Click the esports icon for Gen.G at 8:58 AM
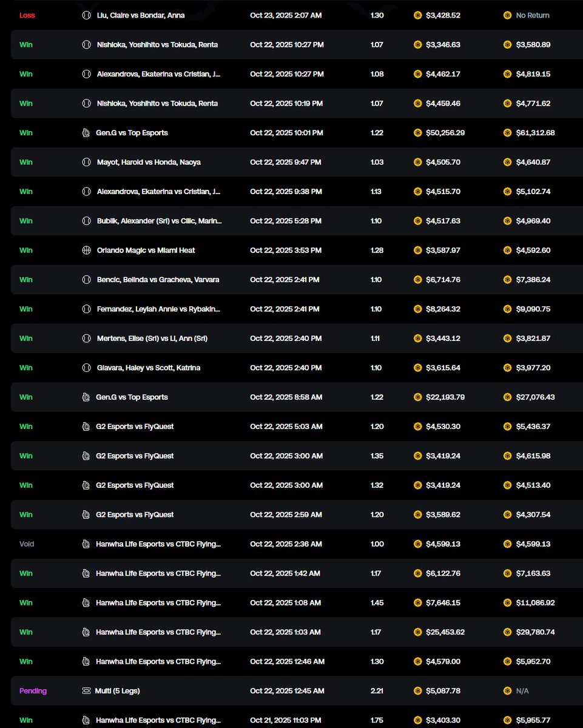Screen dimensions: 583x728 tap(86, 397)
